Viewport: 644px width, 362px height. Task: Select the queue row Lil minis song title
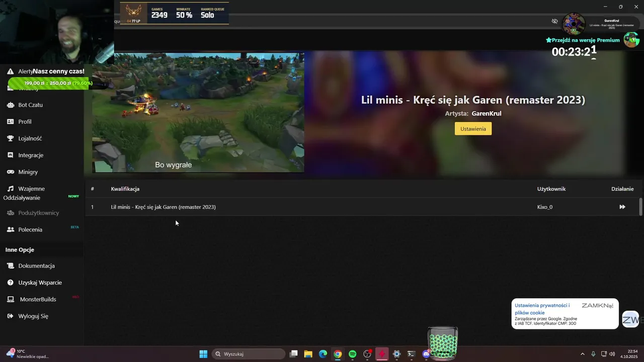click(x=163, y=207)
